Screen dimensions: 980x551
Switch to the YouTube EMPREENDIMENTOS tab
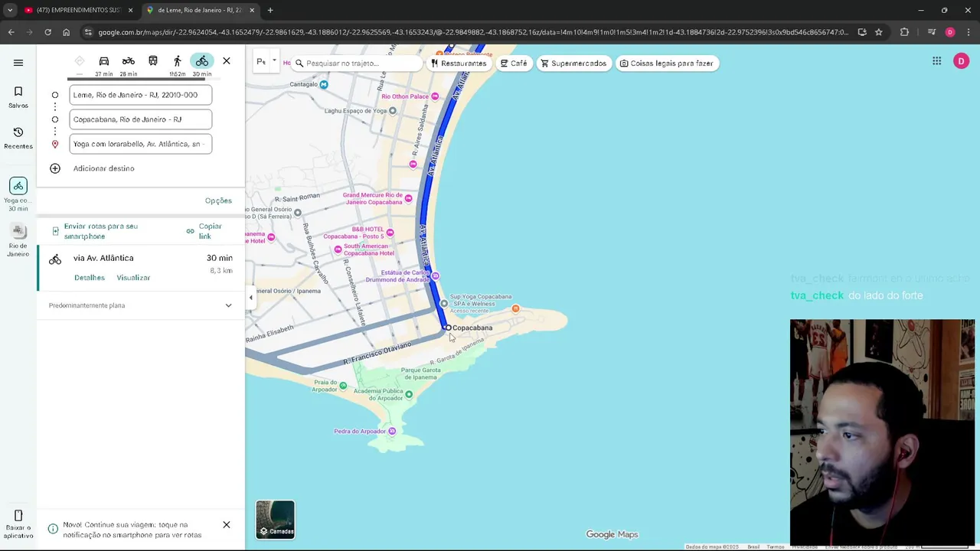tap(78, 10)
